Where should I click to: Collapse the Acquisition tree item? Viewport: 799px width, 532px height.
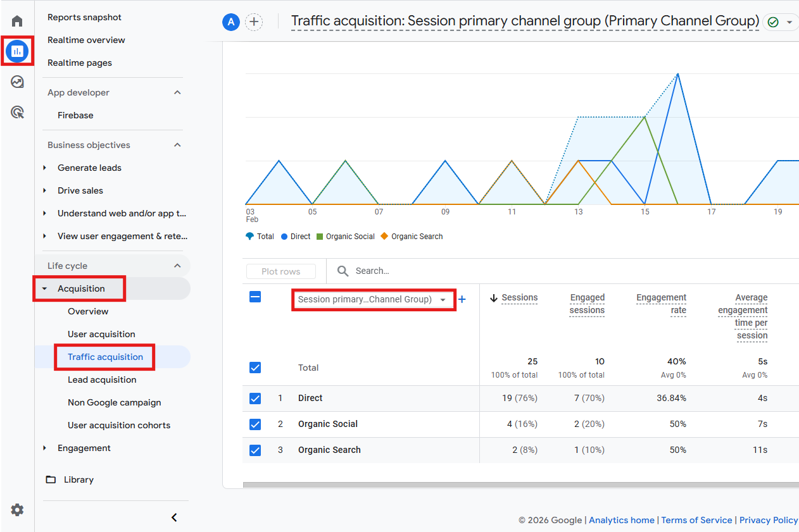click(44, 288)
